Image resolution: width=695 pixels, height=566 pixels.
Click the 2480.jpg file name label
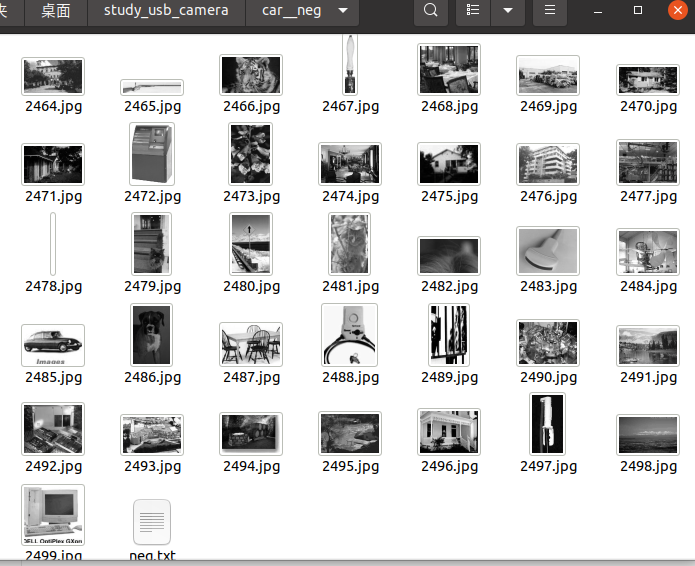click(x=251, y=286)
